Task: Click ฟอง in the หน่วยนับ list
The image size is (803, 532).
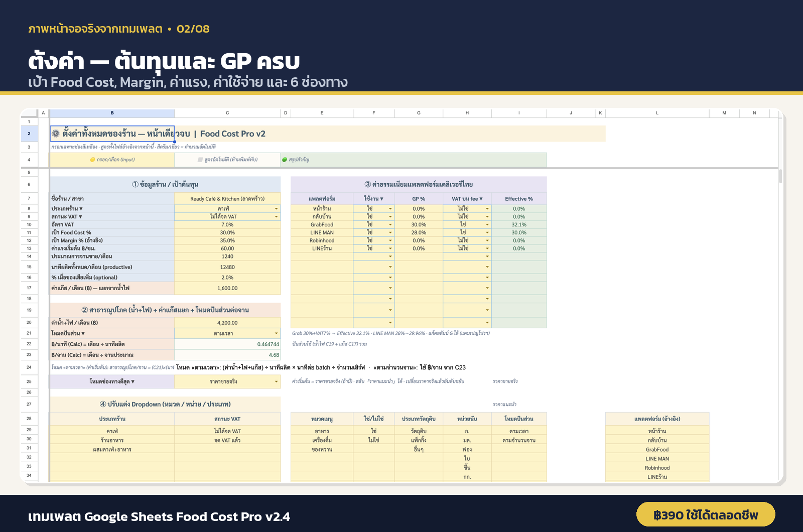Action: (x=467, y=450)
